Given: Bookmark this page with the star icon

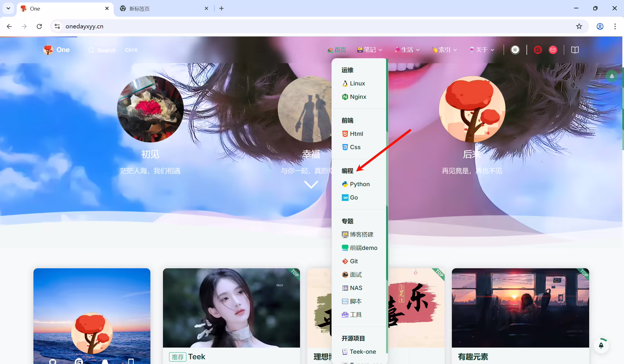Looking at the screenshot, I should click(x=579, y=26).
